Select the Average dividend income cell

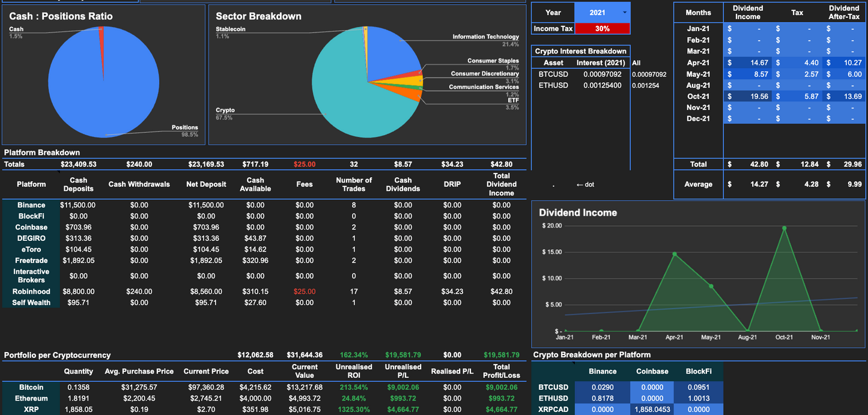(747, 184)
